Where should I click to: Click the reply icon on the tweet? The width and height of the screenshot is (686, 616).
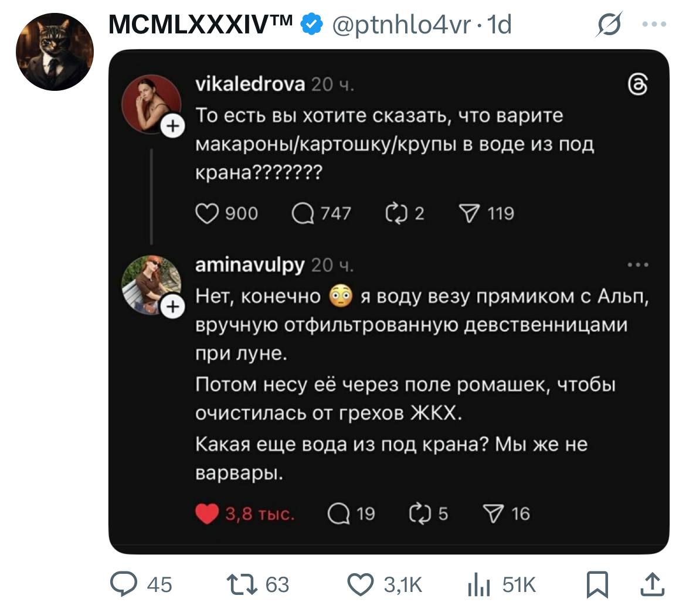pos(123,584)
